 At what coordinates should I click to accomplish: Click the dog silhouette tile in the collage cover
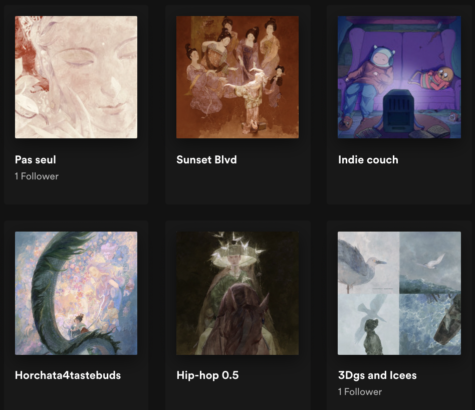[368, 324]
